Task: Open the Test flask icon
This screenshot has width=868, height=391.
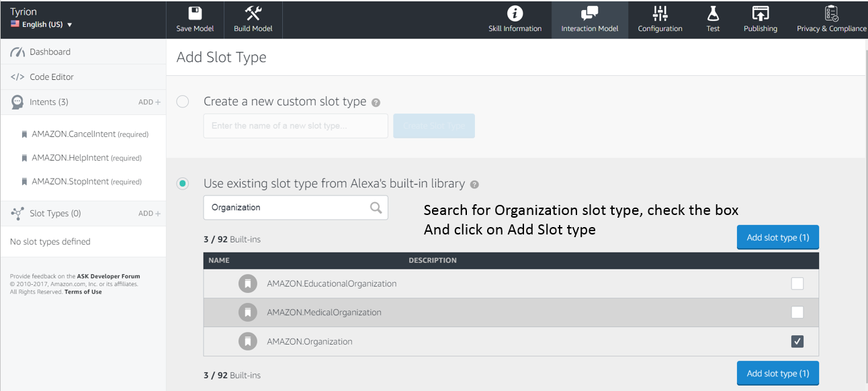Action: [713, 13]
